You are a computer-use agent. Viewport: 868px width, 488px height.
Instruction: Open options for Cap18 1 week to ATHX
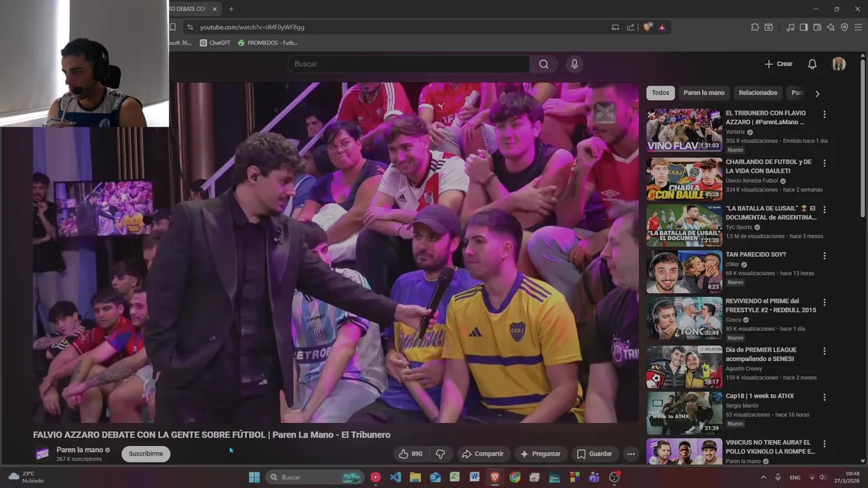(825, 397)
